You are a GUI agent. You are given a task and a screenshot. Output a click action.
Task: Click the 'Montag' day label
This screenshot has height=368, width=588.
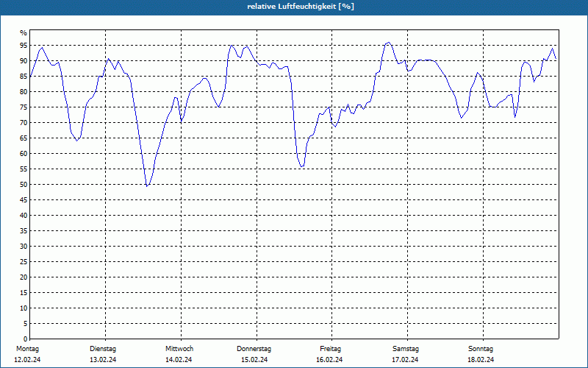pyautogui.click(x=27, y=349)
